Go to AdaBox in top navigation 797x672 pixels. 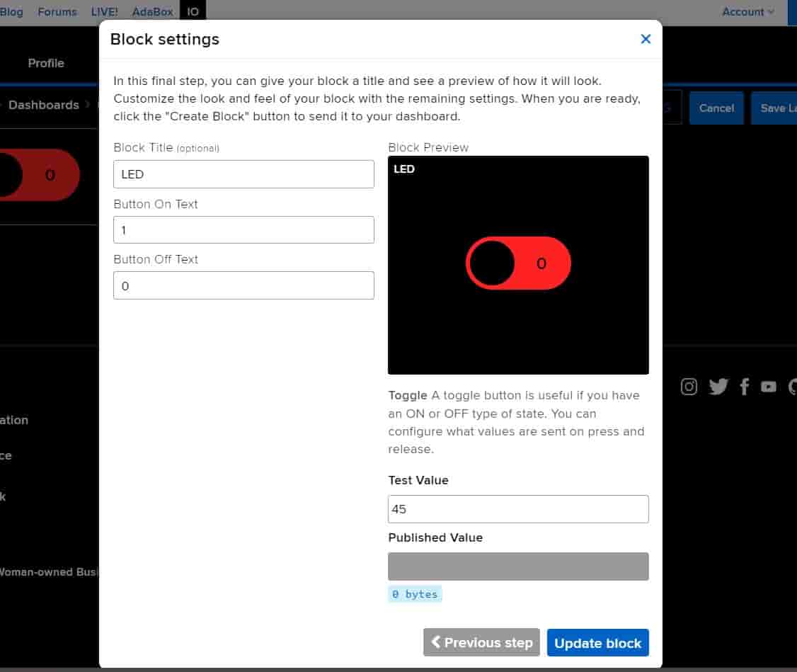[153, 11]
